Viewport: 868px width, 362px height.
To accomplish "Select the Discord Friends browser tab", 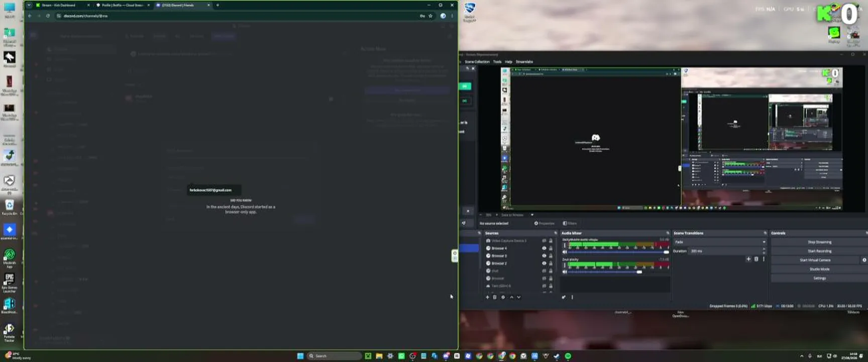I will click(183, 5).
